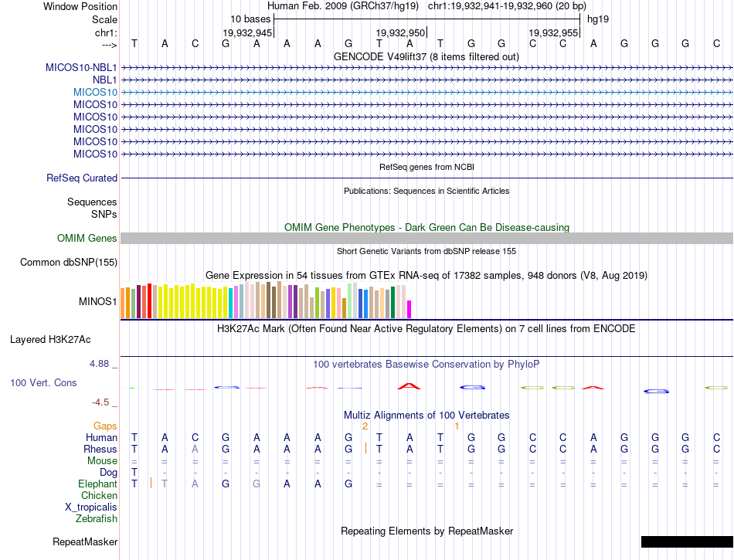This screenshot has width=734, height=560.
Task: Click the orange insertion bar in Elephant row
Action: coord(151,483)
